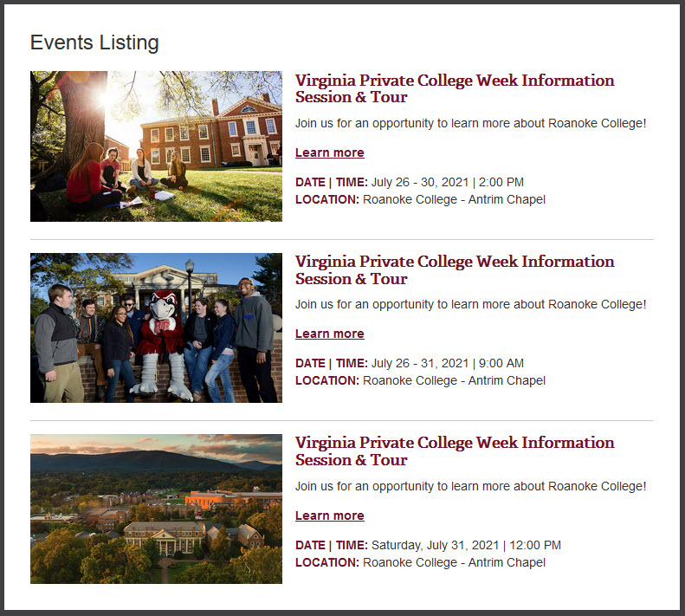The height and width of the screenshot is (616, 685).
Task: Select the Saturday, July 31, 2021 date text
Action: [435, 545]
